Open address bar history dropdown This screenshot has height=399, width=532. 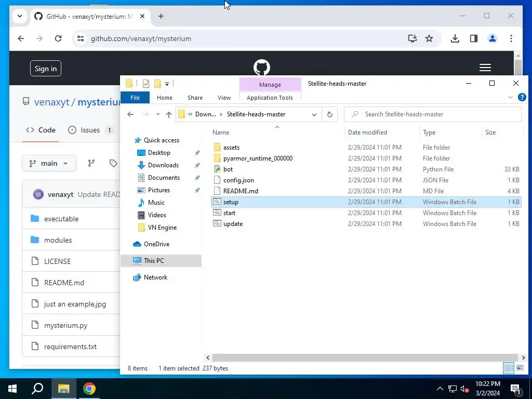pos(314,114)
